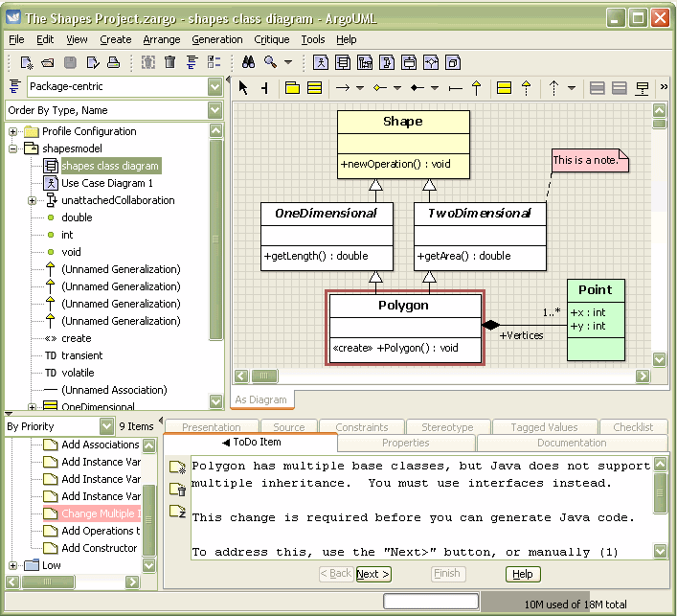Open the Critique menu

(271, 39)
